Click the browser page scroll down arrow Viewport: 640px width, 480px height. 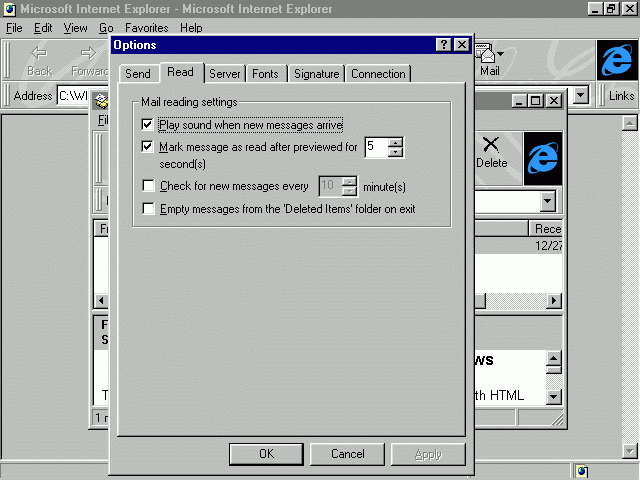coord(629,451)
